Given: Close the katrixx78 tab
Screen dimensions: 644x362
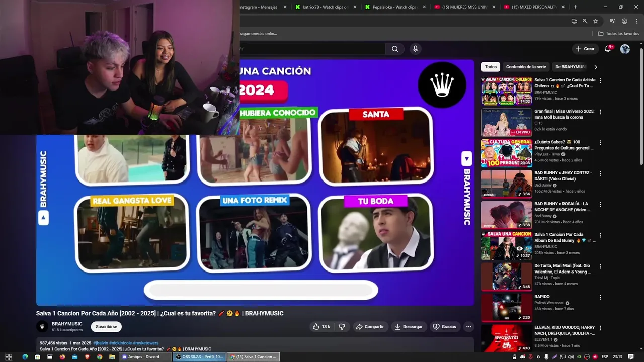Looking at the screenshot, I should click(x=355, y=7).
